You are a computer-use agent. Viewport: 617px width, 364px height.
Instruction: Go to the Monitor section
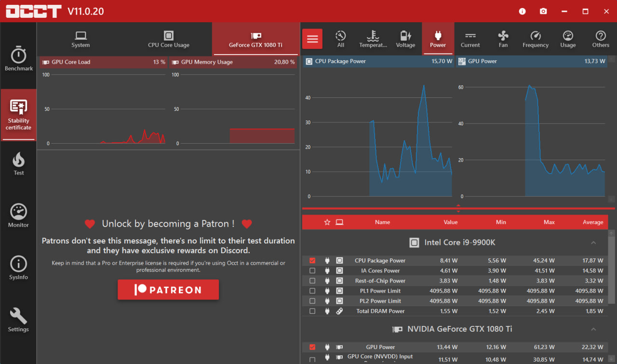coord(19,215)
